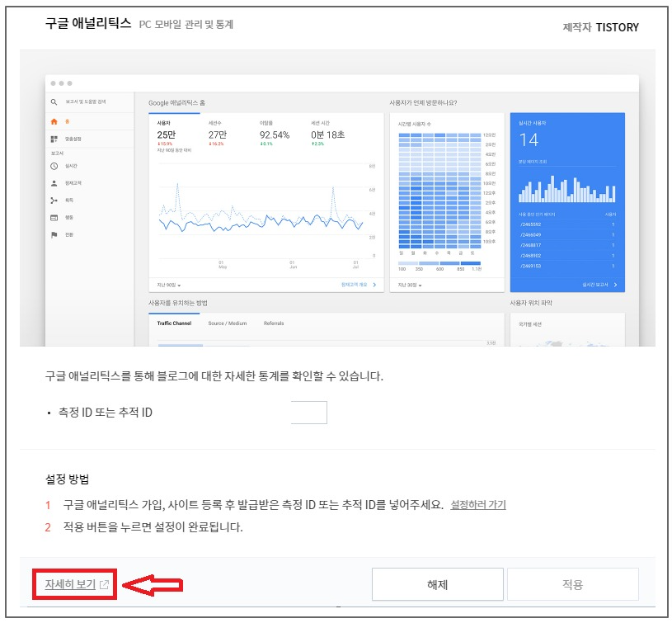672x623 pixels.
Task: Click step 1 text about 구글 애널리틱스 가입
Action: 253,505
